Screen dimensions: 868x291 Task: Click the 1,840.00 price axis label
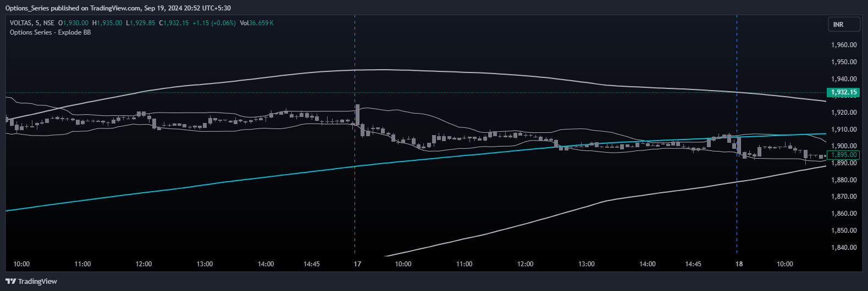[x=844, y=248]
